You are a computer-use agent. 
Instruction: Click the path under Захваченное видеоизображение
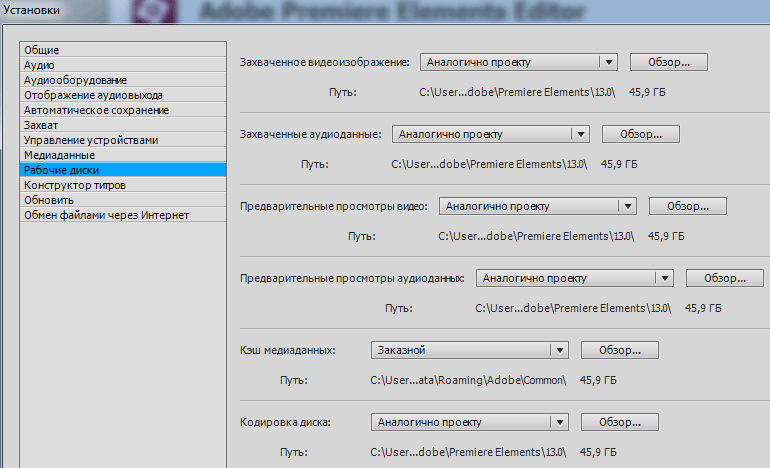tap(517, 92)
